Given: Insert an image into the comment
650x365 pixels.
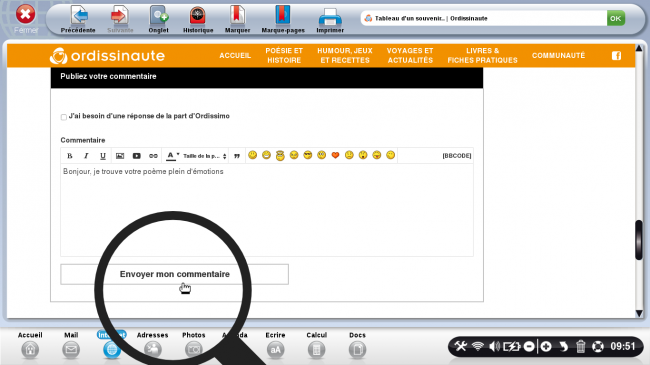Looking at the screenshot, I should [x=120, y=156].
